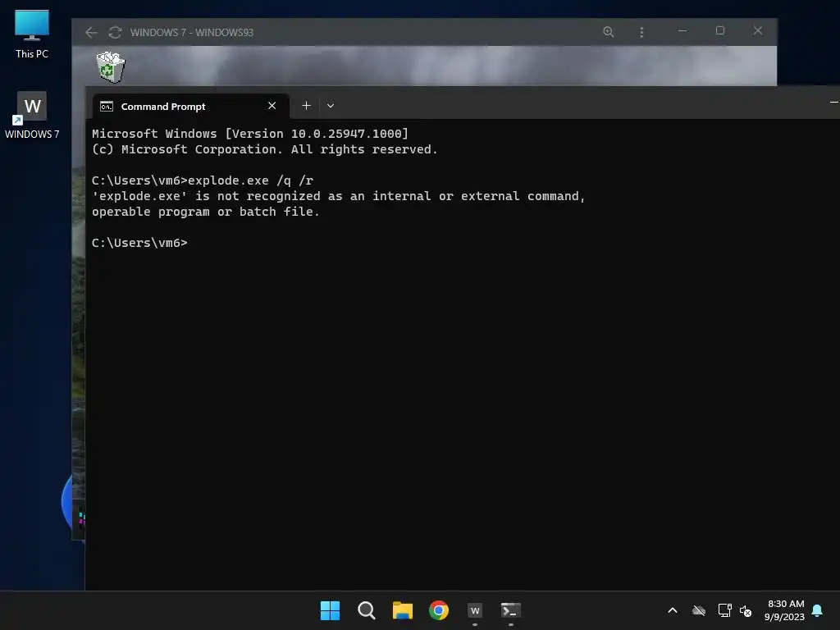Open zoom control in WINDOWS93 window

point(608,32)
